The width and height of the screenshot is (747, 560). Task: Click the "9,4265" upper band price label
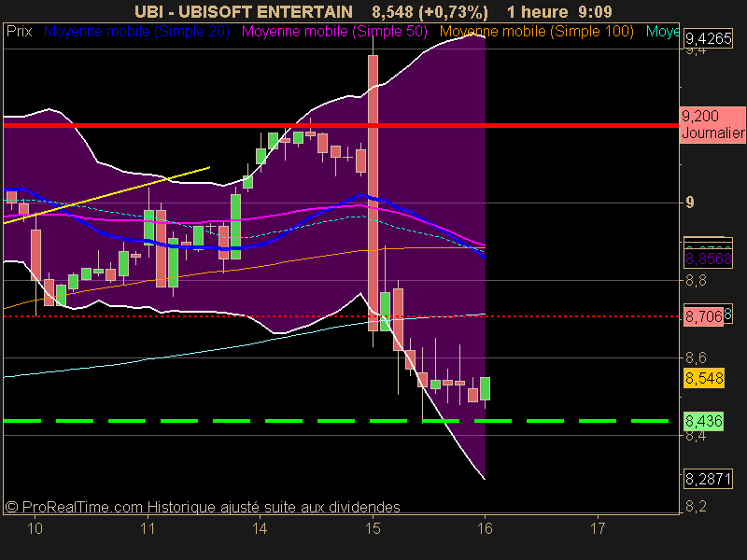click(x=708, y=38)
